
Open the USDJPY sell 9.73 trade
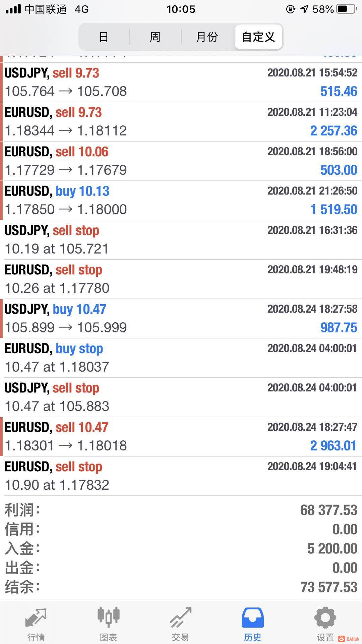181,82
